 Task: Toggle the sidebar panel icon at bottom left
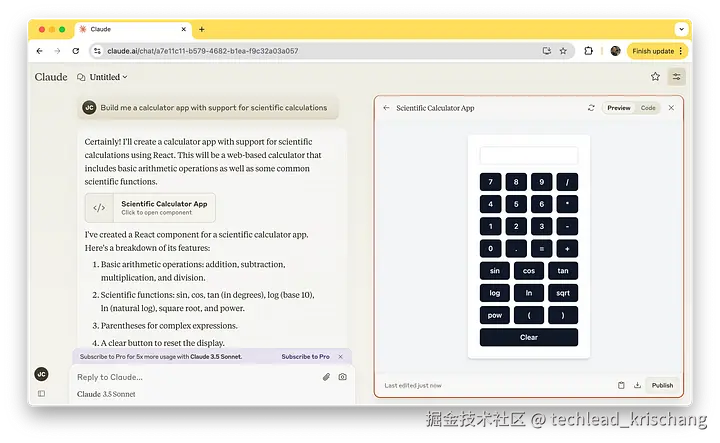point(41,393)
